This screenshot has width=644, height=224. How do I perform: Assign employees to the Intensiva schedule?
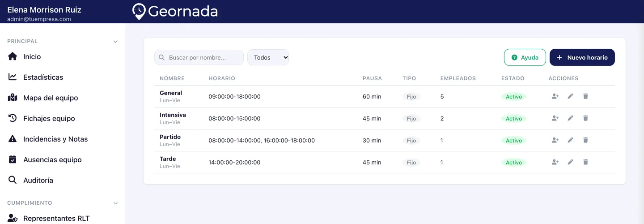(x=555, y=118)
